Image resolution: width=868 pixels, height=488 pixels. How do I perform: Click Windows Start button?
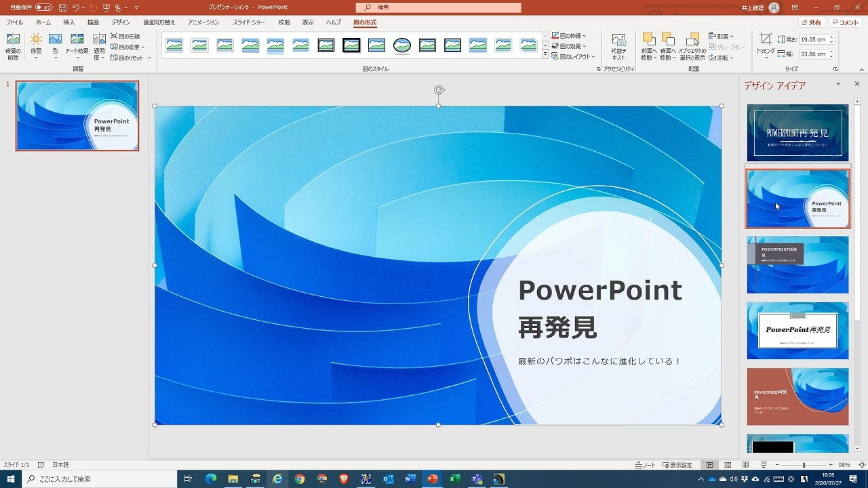click(11, 479)
